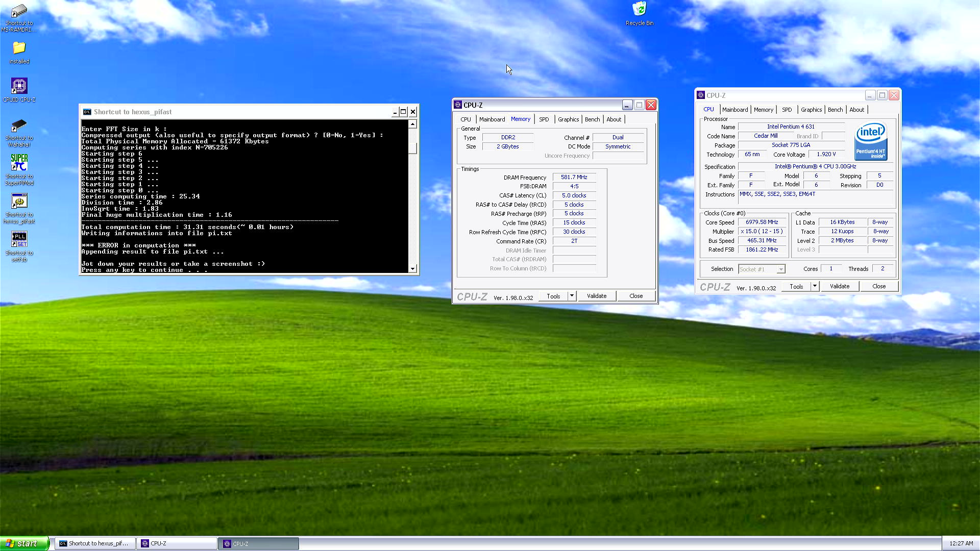Click the 'Intel Pentium 4 631' name field
Screen dimensions: 980x551
pyautogui.click(x=791, y=127)
